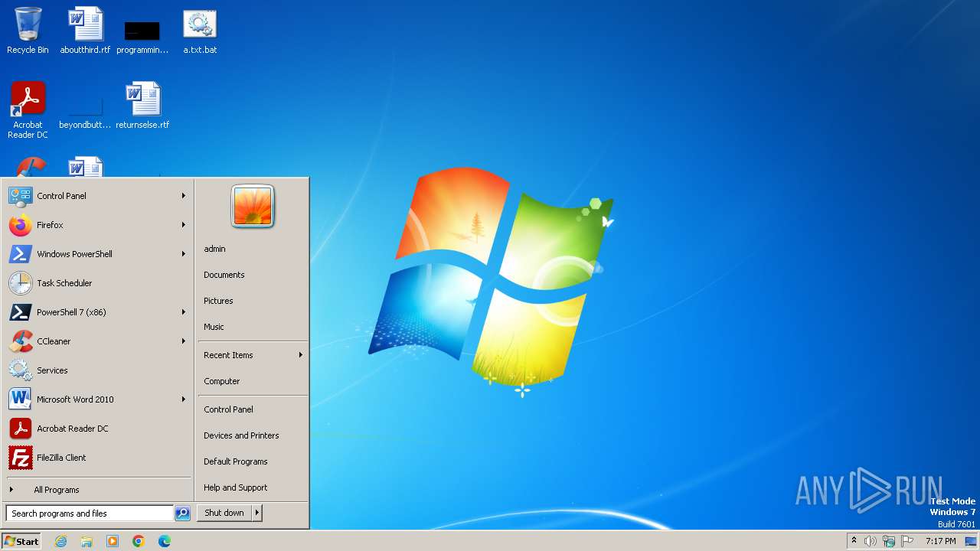Launch CCleaner from the Start menu
Viewport: 980px width, 551px height.
pos(97,341)
